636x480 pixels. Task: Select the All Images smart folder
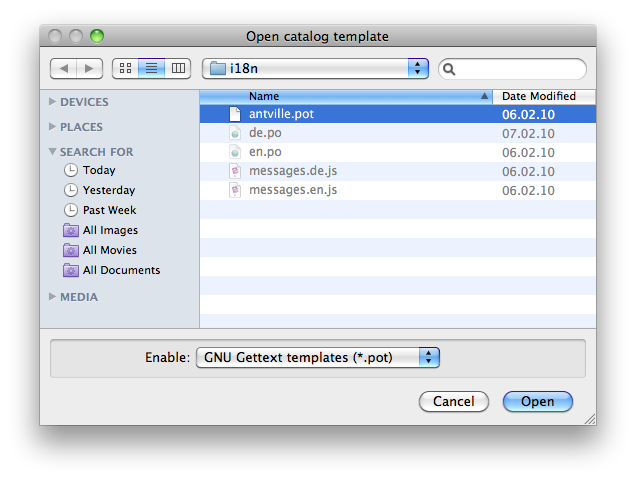[110, 230]
